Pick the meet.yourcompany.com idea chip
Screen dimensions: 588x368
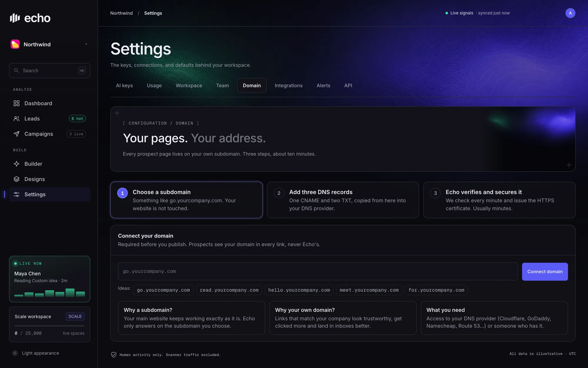click(369, 290)
